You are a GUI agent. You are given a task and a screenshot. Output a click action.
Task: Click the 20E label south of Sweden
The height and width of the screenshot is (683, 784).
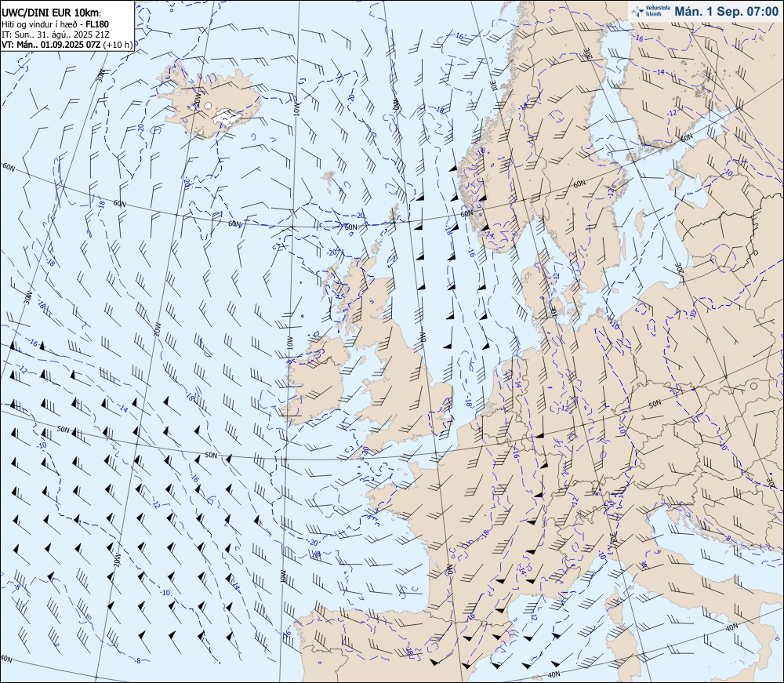[x=680, y=270]
